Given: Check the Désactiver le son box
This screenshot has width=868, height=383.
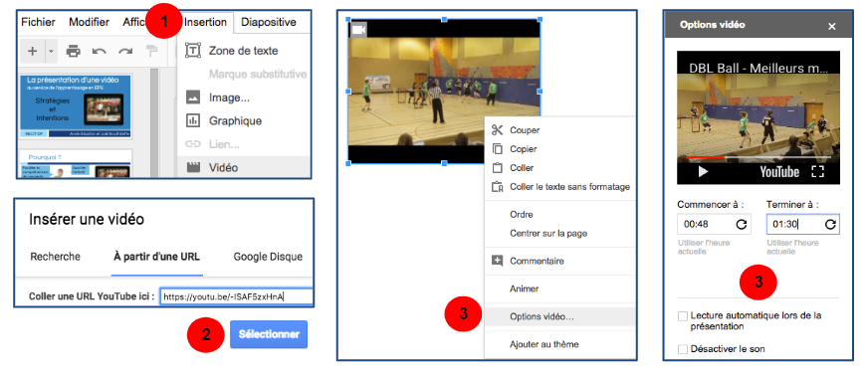Looking at the screenshot, I should (683, 349).
